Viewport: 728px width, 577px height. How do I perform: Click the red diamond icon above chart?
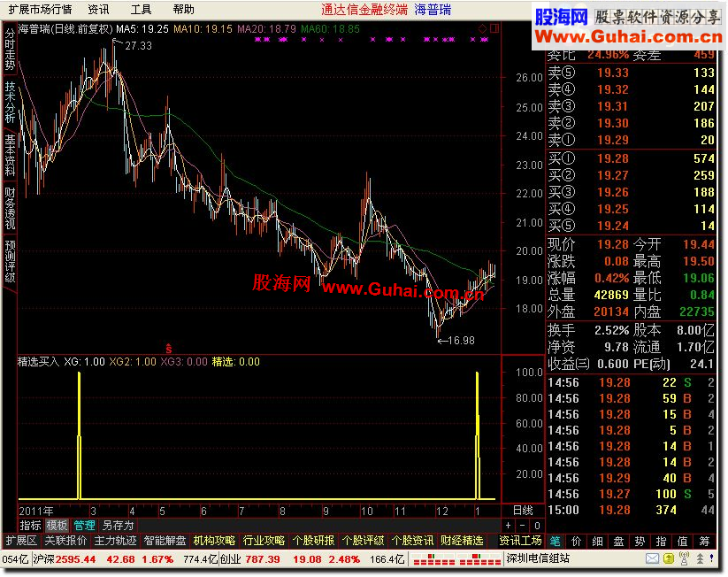click(482, 29)
